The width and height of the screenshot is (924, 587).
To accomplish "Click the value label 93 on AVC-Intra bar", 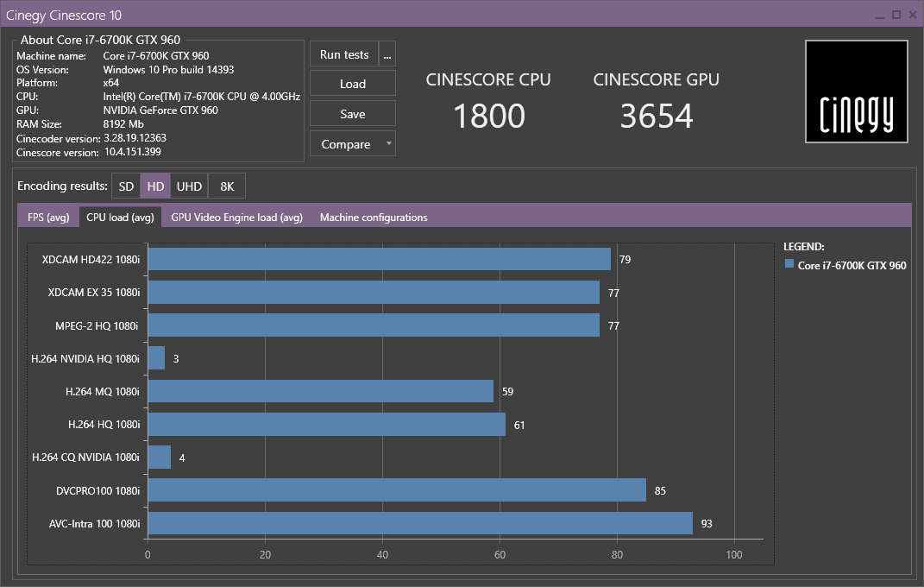I will click(x=707, y=523).
